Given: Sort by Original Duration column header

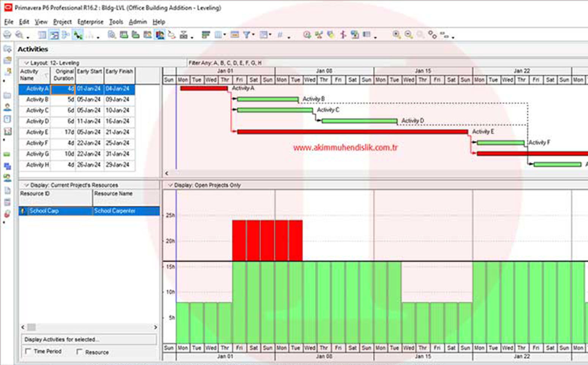Looking at the screenshot, I should click(63, 75).
